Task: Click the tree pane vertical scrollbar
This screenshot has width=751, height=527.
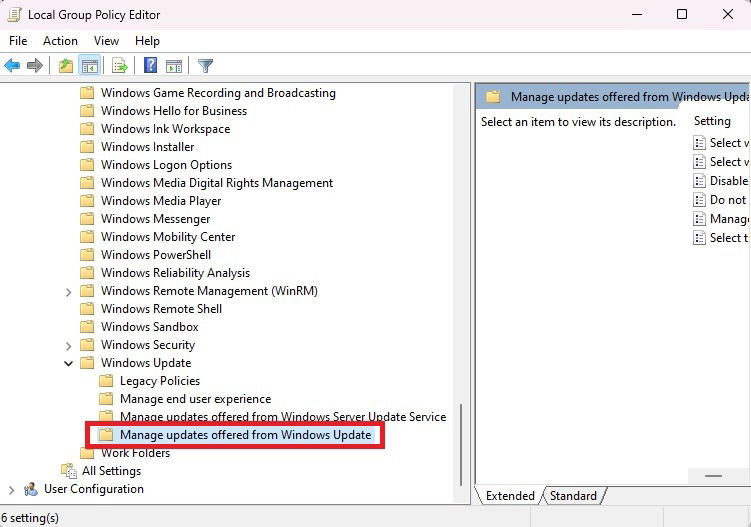Action: coord(461,445)
